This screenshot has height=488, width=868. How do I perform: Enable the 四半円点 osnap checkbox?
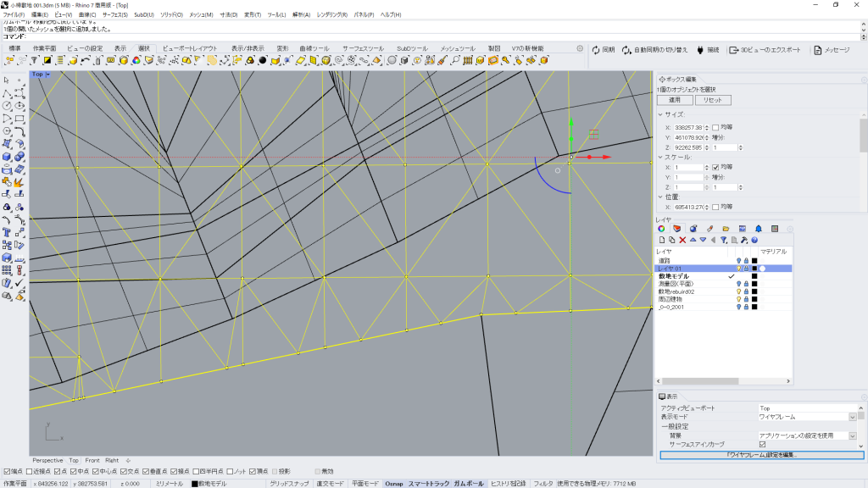click(x=197, y=471)
